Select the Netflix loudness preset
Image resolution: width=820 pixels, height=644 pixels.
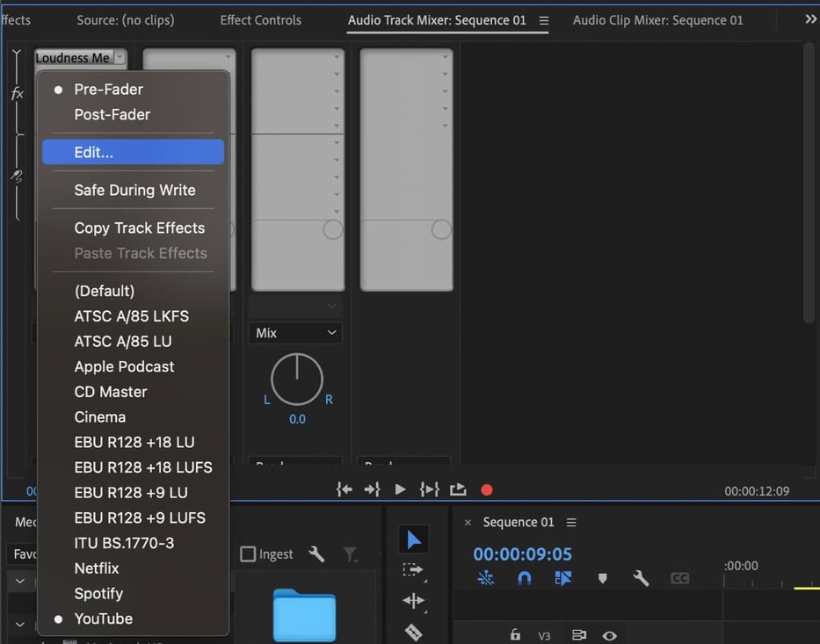[x=96, y=568]
